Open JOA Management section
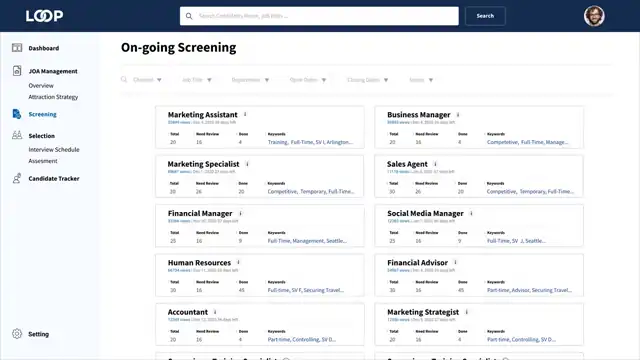Viewport: 640px width, 360px height. tap(53, 71)
